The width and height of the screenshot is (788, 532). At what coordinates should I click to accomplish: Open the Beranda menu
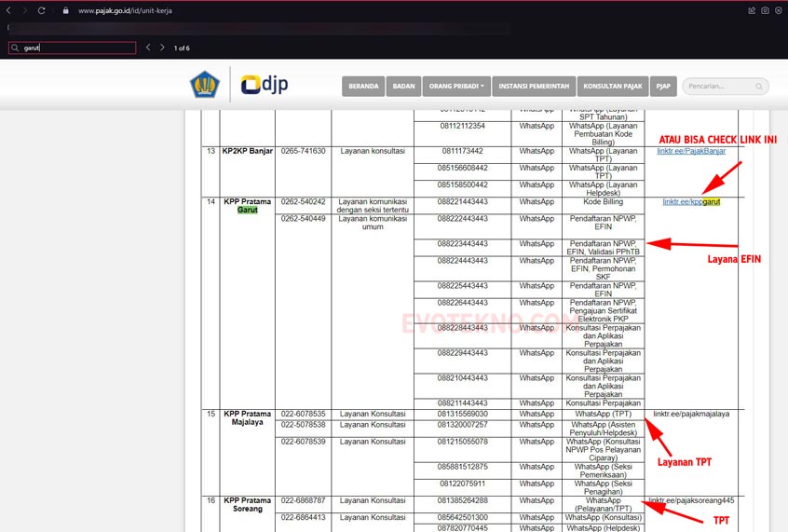363,87
